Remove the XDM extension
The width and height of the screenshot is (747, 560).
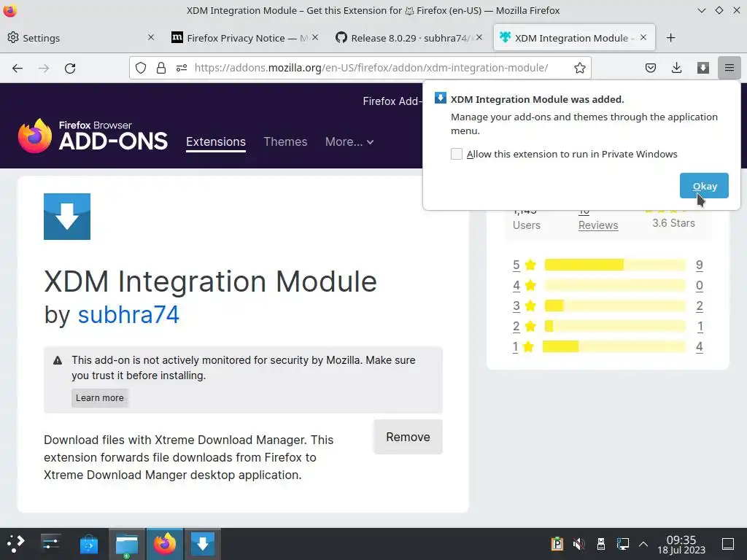409,437
